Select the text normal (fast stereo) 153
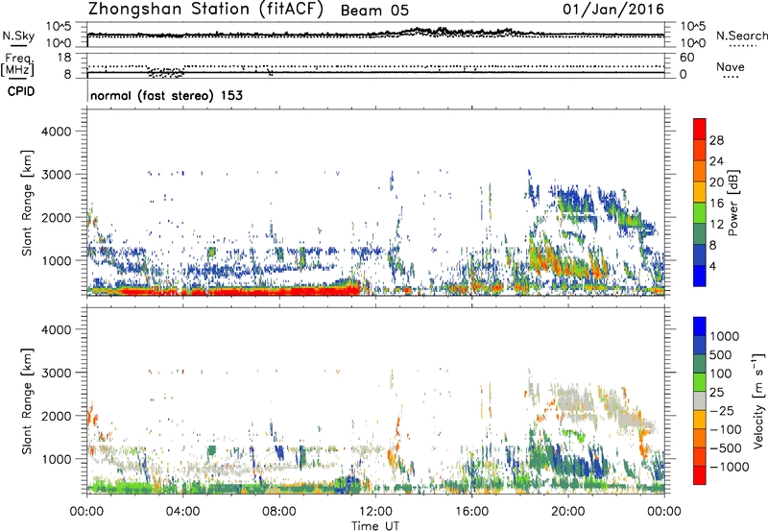Viewport: 768px width, 532px height. coord(166,96)
